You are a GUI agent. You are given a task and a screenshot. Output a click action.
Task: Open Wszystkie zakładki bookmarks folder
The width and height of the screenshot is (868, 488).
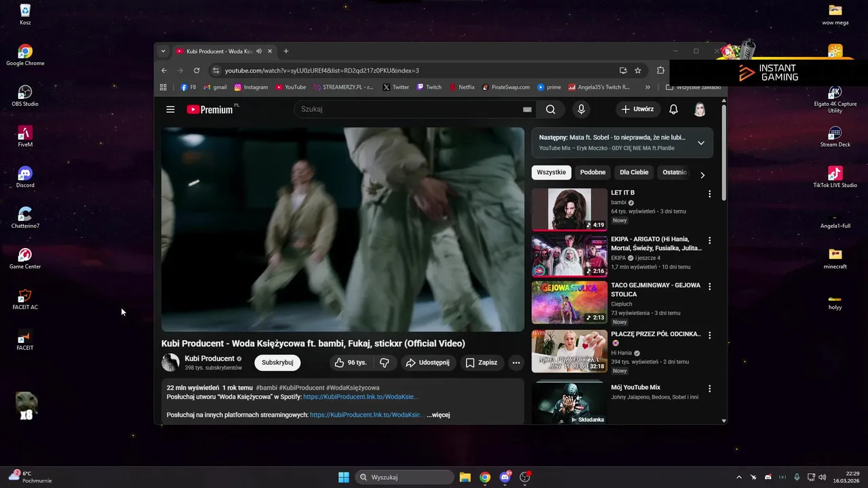tap(694, 87)
